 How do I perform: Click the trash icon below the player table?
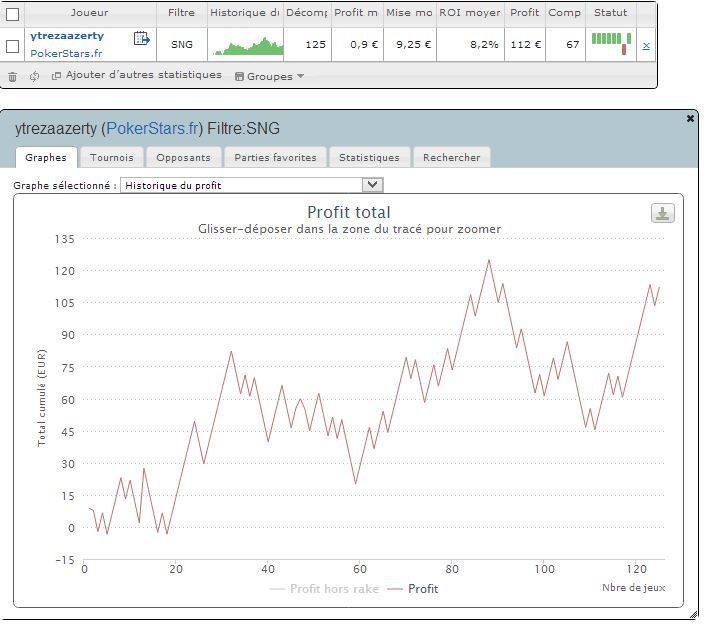point(13,76)
